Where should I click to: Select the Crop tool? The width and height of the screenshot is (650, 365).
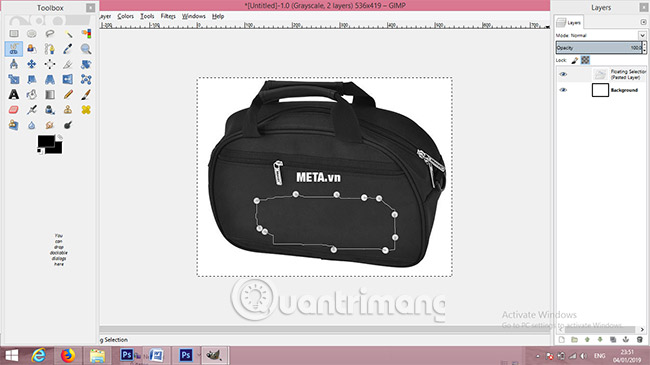pyautogui.click(x=68, y=64)
